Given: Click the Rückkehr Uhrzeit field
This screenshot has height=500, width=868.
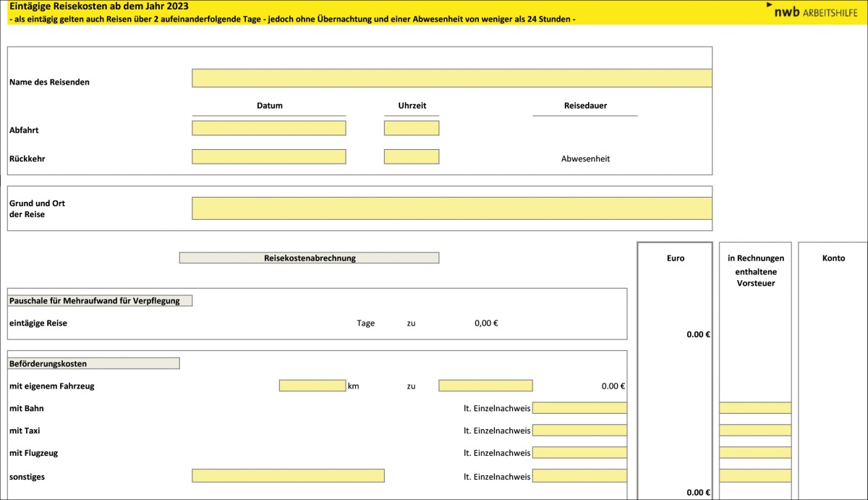Looking at the screenshot, I should click(x=411, y=156).
